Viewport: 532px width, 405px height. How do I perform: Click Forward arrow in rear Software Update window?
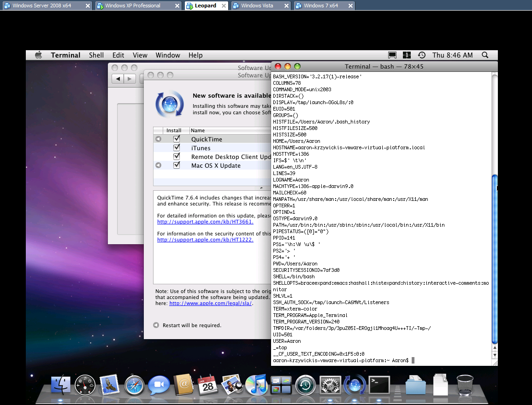pyautogui.click(x=130, y=79)
